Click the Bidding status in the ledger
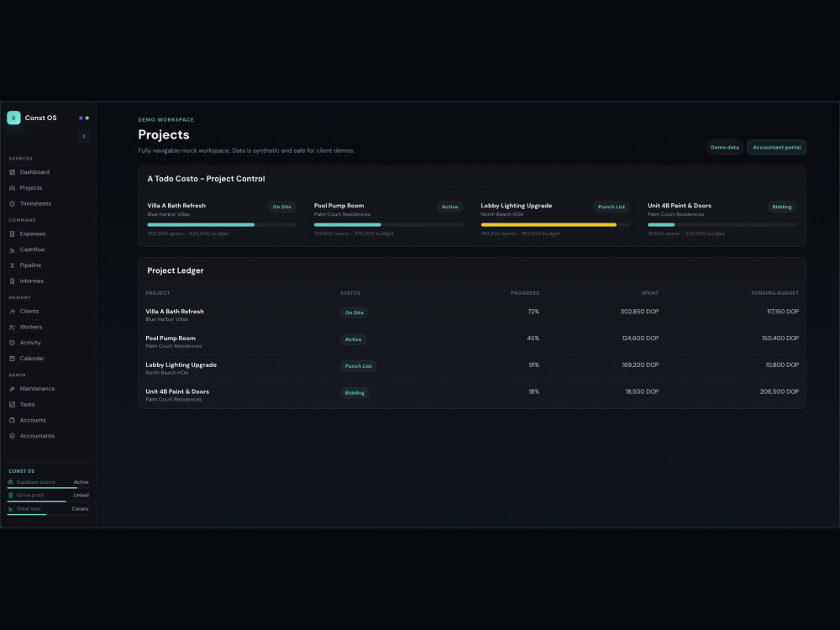Image resolution: width=840 pixels, height=630 pixels. click(x=354, y=392)
